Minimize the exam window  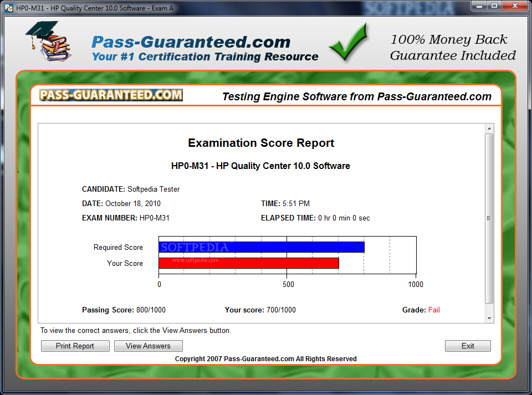[479, 6]
